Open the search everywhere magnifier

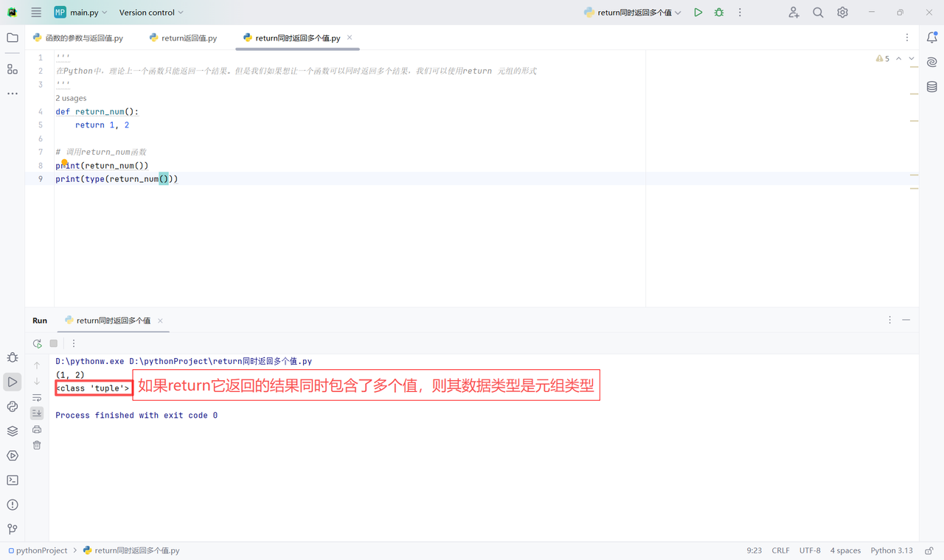point(817,12)
